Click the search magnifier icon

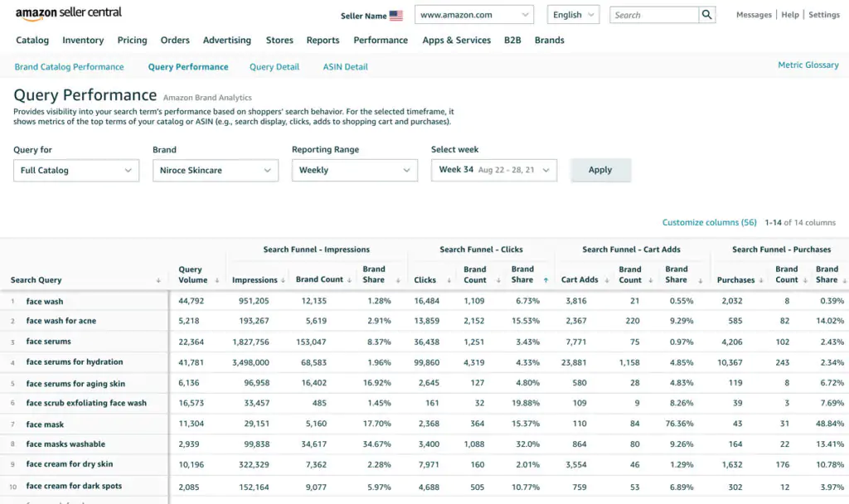point(706,15)
